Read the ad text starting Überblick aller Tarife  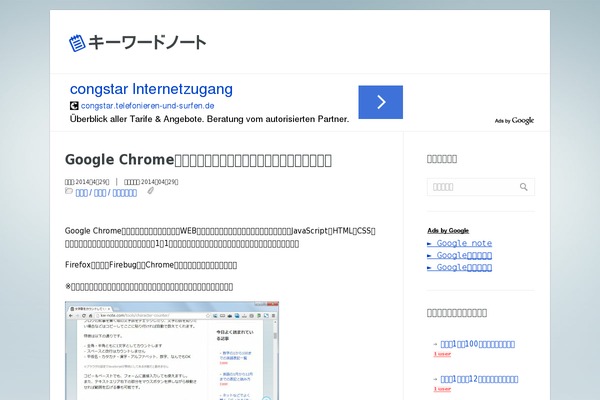209,119
